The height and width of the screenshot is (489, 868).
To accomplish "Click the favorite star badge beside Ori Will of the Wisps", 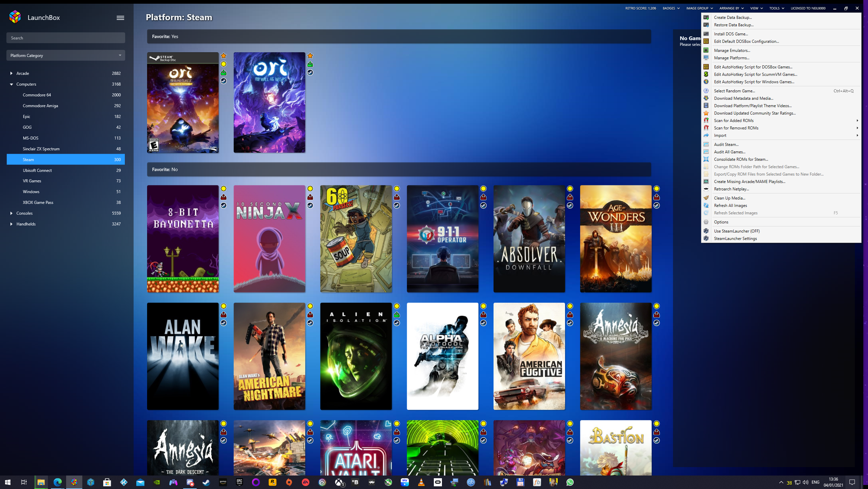I will pos(310,56).
